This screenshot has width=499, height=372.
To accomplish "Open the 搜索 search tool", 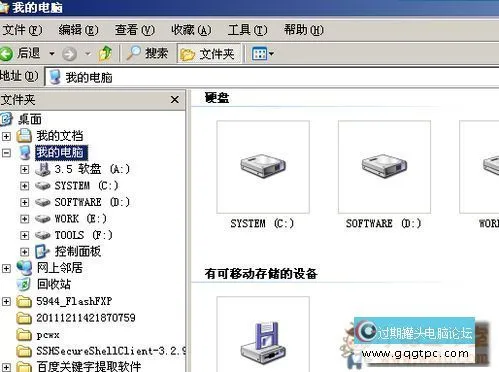I will pyautogui.click(x=147, y=53).
